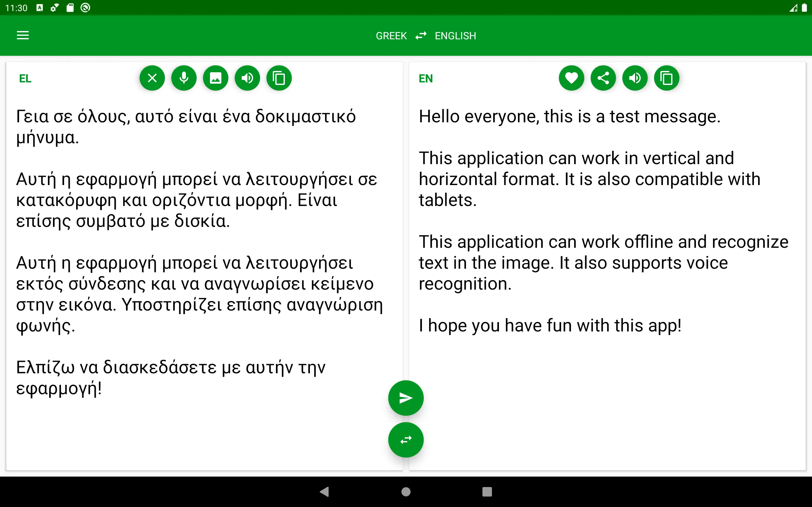Swap source and target languages
This screenshot has height=507, width=812.
(x=406, y=440)
